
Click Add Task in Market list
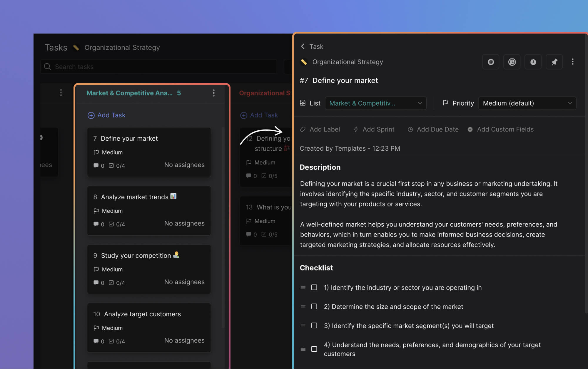pos(106,115)
